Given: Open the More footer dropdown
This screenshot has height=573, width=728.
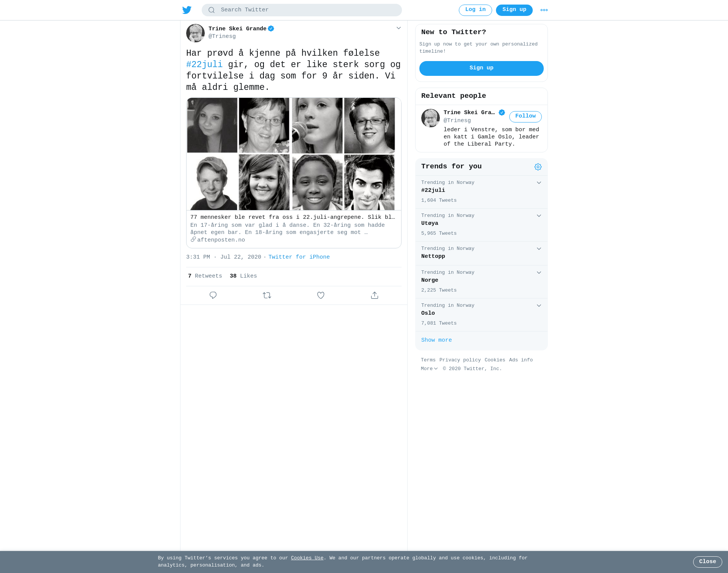Looking at the screenshot, I should point(429,369).
